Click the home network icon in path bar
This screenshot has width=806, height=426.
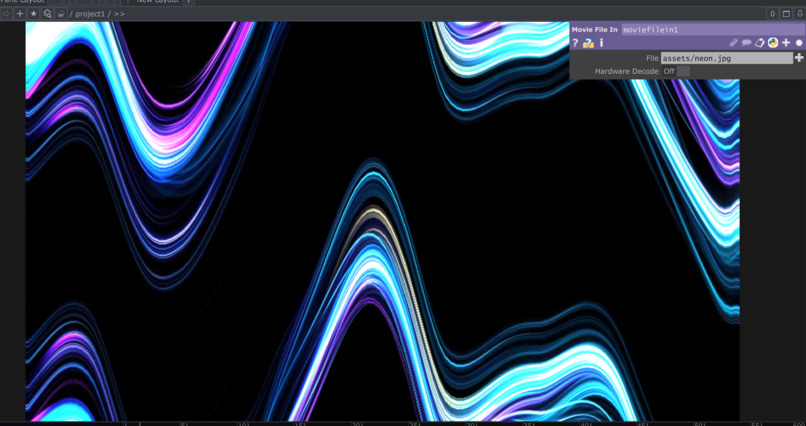point(61,14)
